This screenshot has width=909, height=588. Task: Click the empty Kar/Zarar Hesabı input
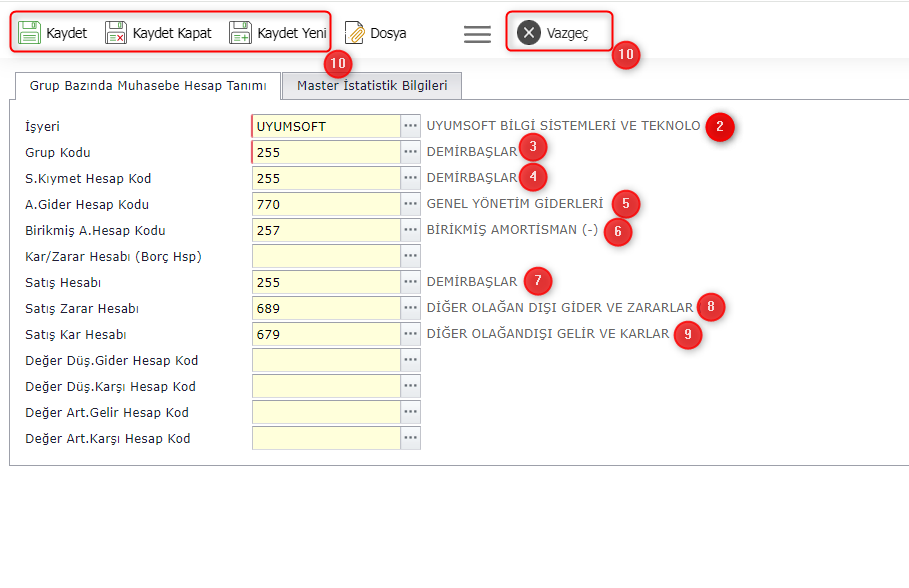[x=326, y=256]
